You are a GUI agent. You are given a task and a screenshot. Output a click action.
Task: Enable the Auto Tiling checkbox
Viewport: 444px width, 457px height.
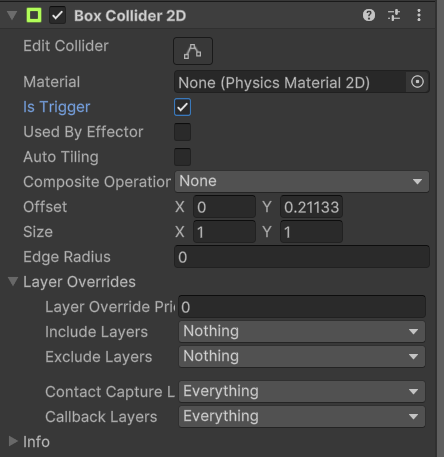click(x=182, y=157)
